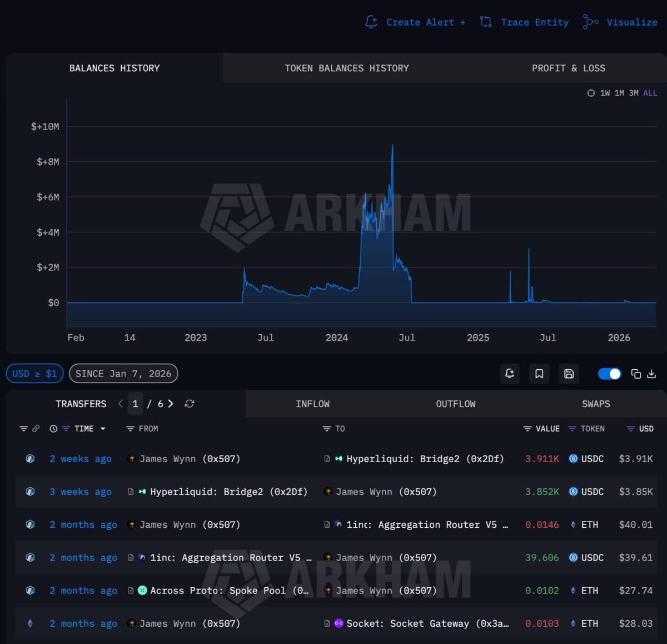This screenshot has height=644, width=667.
Task: Click the filter icon beside VALUE
Action: (527, 429)
